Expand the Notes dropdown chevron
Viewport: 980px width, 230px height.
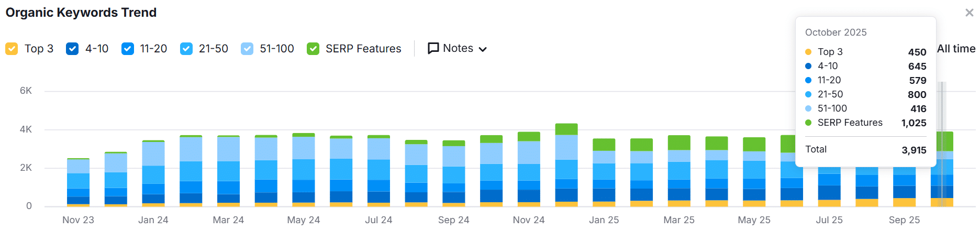point(483,49)
